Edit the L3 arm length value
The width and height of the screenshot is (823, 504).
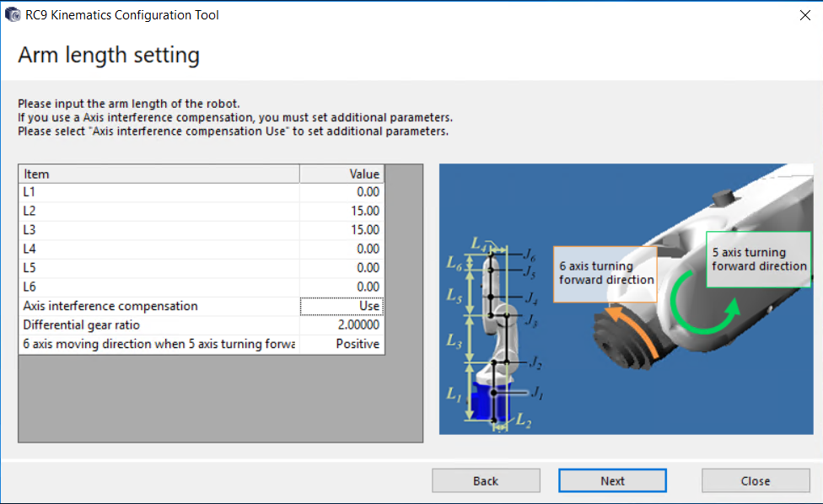pos(342,229)
